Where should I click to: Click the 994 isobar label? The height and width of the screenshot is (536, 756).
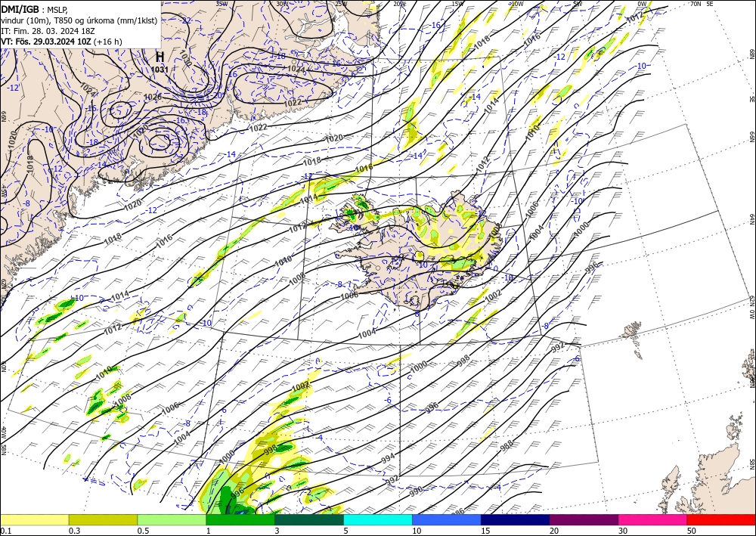pos(388,457)
